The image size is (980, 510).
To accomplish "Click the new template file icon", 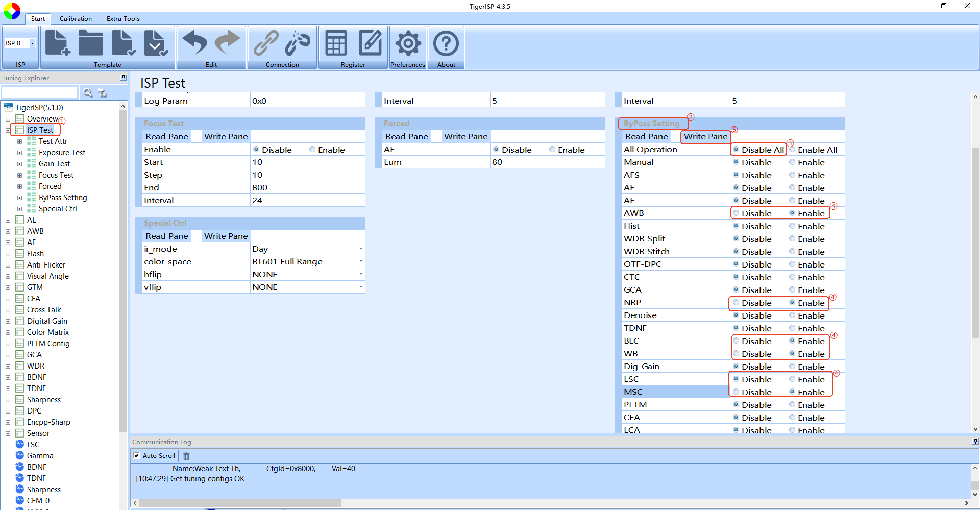I will click(58, 43).
